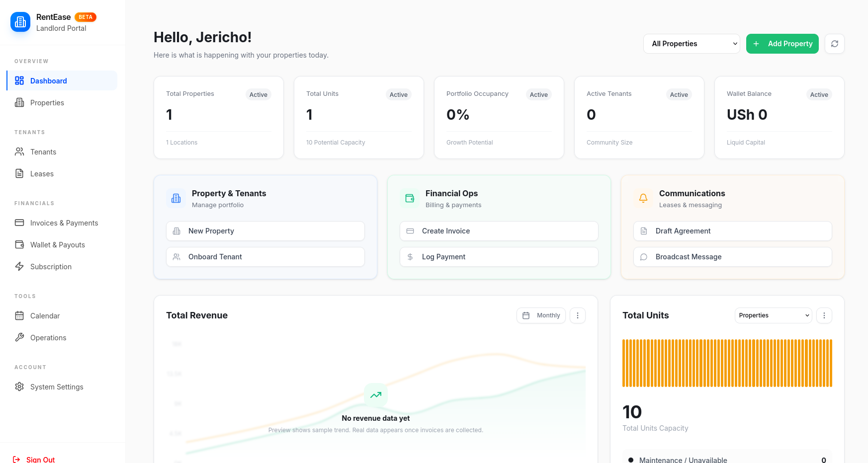Viewport: 868px width, 463px height.
Task: Click the Properties building icon in sidebar
Action: 19,102
